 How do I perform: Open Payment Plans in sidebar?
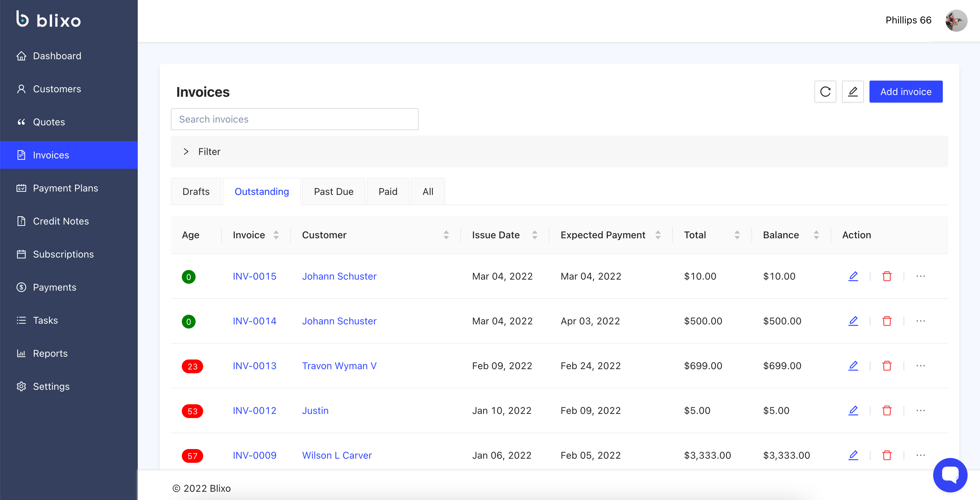[65, 188]
